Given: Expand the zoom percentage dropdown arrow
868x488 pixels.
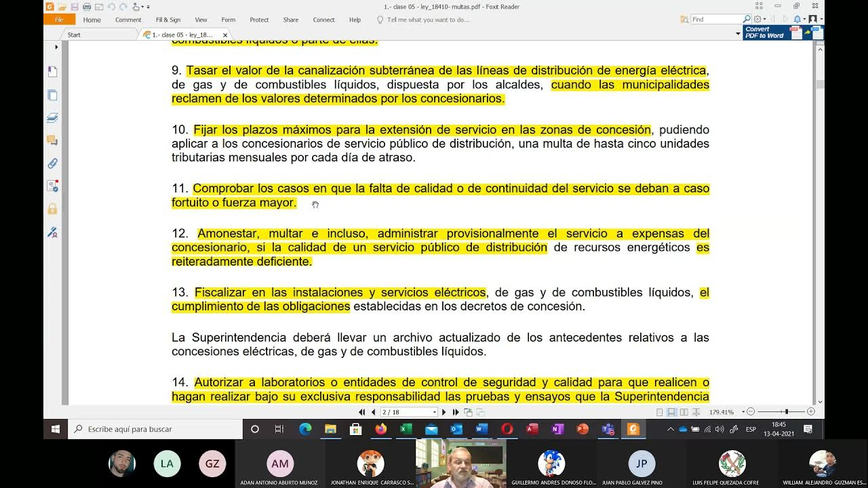Looking at the screenshot, I should (x=743, y=412).
